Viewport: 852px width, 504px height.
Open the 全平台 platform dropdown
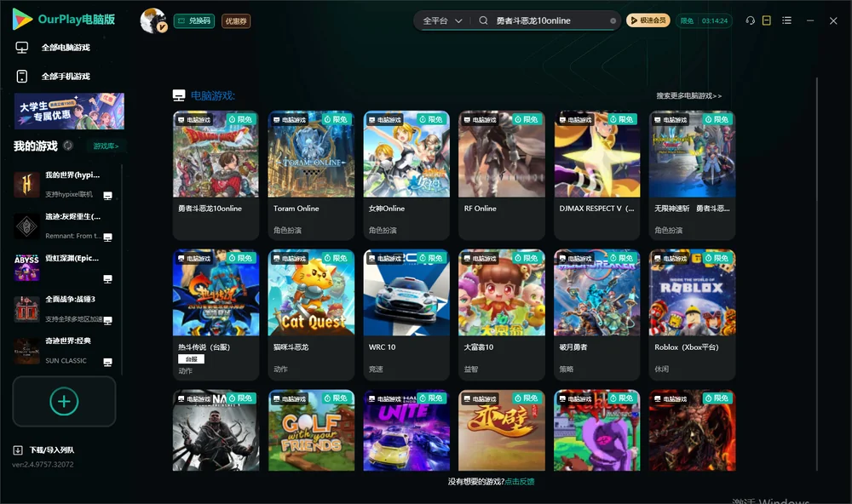[442, 20]
